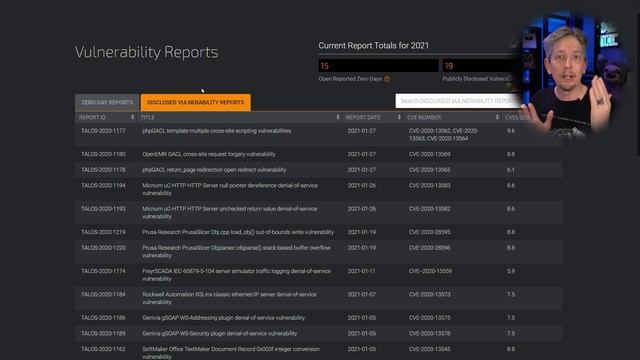This screenshot has height=360, width=640.
Task: Open report TALOS-2020-1180
Action: (x=103, y=154)
